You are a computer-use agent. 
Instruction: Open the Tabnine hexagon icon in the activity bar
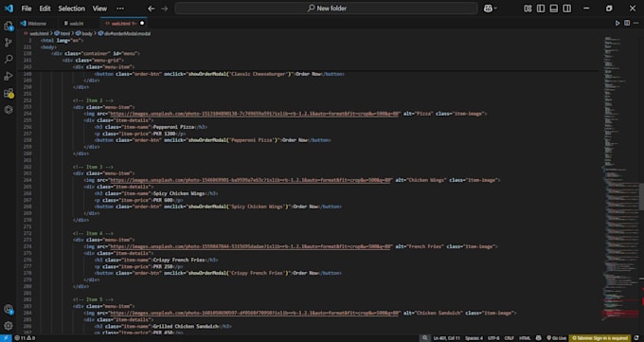coord(9,110)
